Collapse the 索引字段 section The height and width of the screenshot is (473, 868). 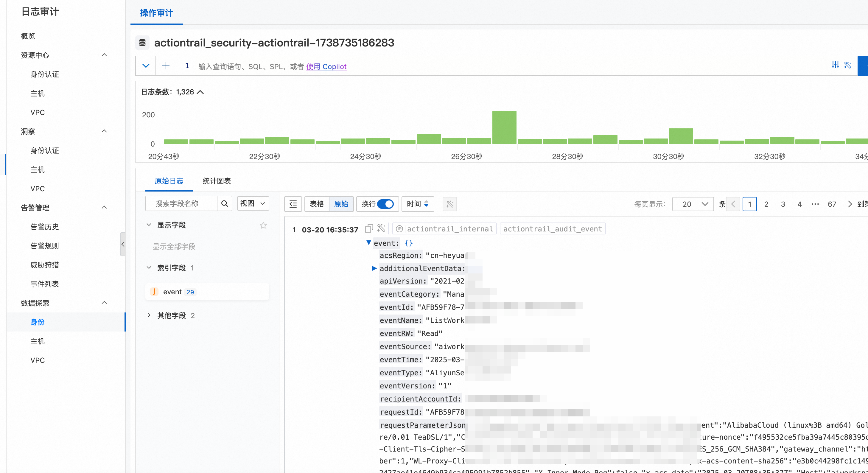pyautogui.click(x=149, y=267)
